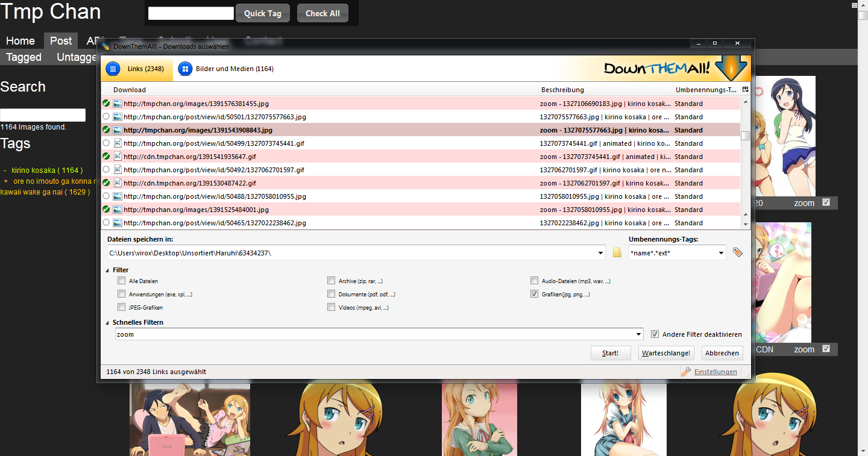
Task: Open the Schnelles Filtern dropdown arrow
Action: pos(639,334)
